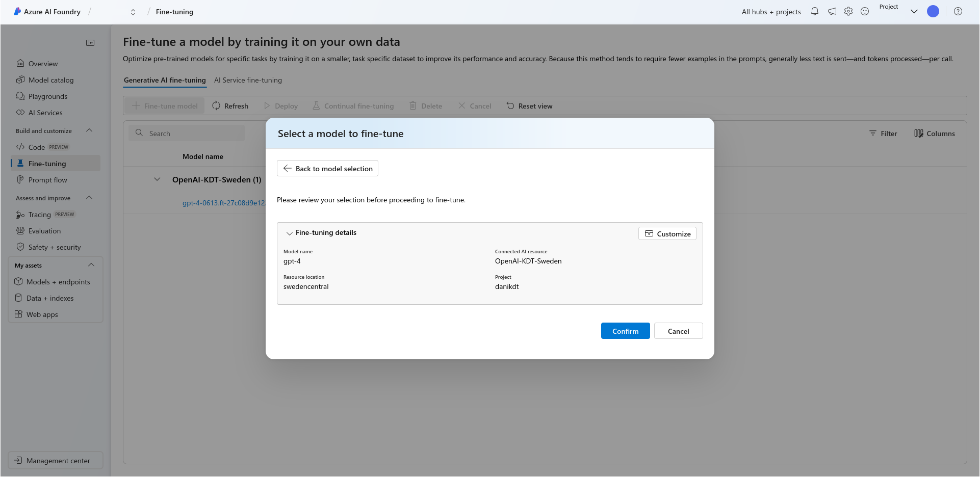Click the Delete toolbar button
Viewport: 980px width, 477px height.
[x=426, y=106]
